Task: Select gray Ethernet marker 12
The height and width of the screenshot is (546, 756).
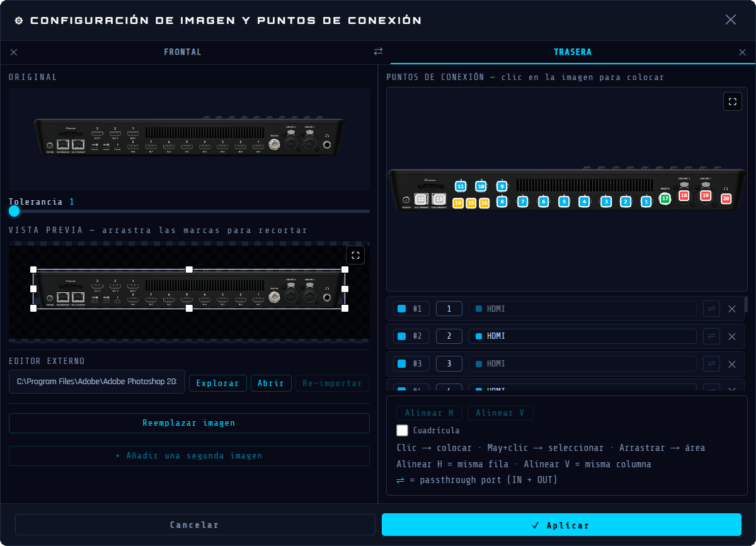Action: pos(421,199)
